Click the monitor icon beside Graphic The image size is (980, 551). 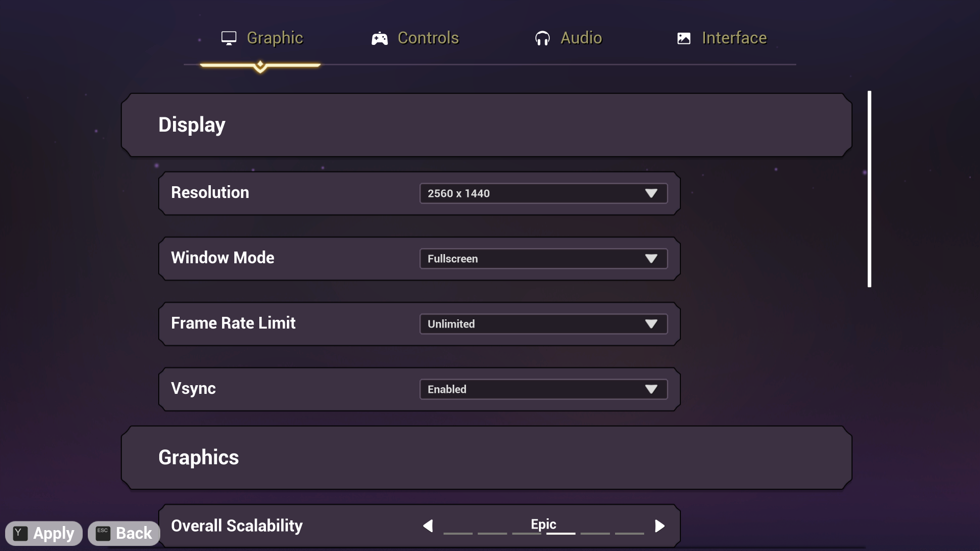tap(229, 38)
